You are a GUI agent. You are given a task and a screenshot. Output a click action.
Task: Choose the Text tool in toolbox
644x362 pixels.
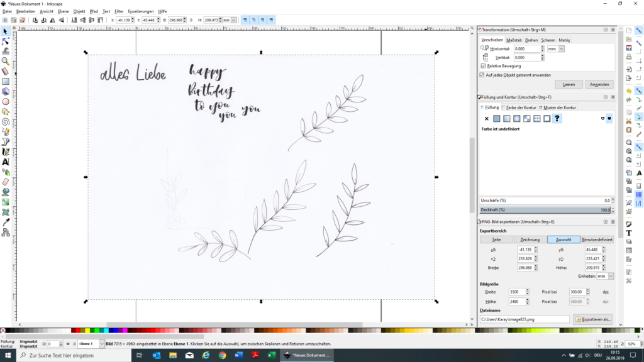tap(6, 162)
